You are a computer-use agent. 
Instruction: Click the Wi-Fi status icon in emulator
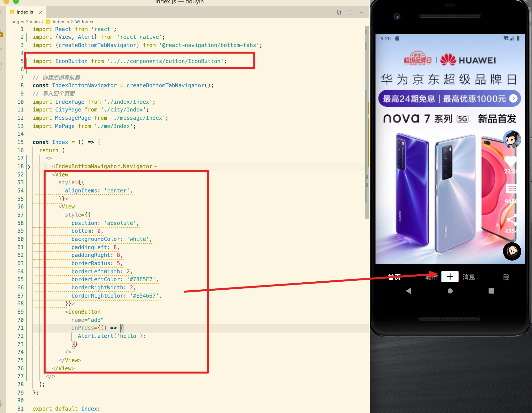click(x=506, y=38)
